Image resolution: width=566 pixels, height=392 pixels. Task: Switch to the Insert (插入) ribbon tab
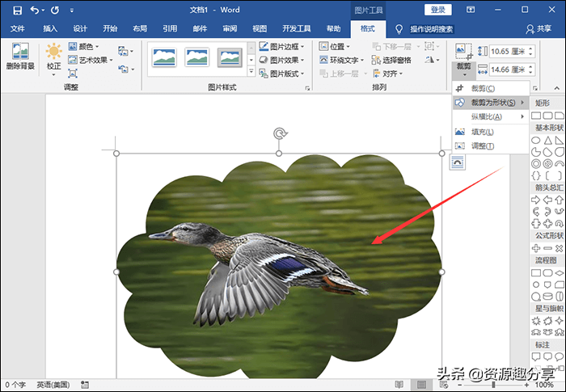coord(50,28)
